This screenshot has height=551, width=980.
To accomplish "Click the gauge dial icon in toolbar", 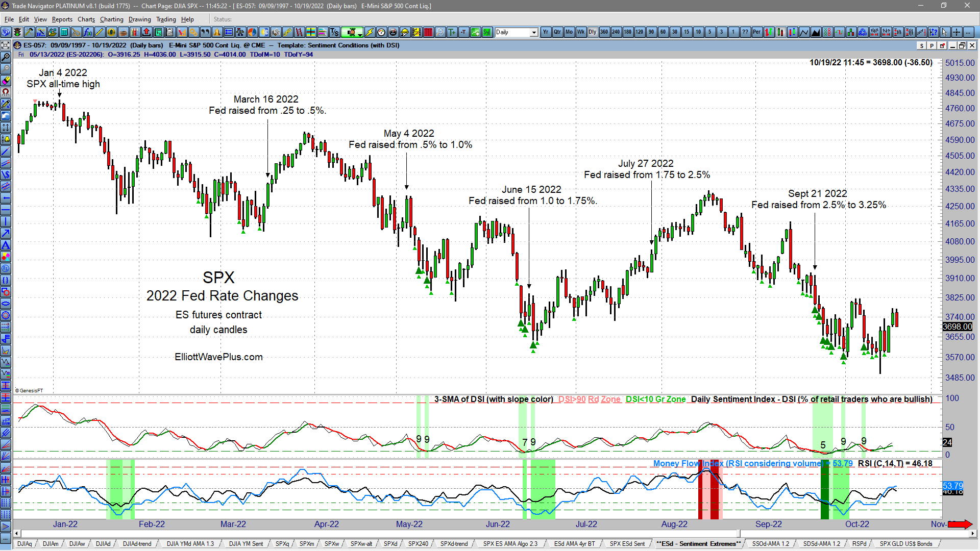I will [x=381, y=32].
